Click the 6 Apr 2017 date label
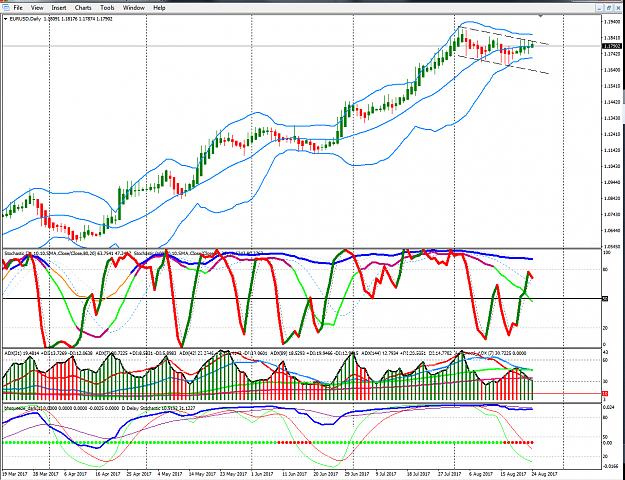 pyautogui.click(x=77, y=474)
